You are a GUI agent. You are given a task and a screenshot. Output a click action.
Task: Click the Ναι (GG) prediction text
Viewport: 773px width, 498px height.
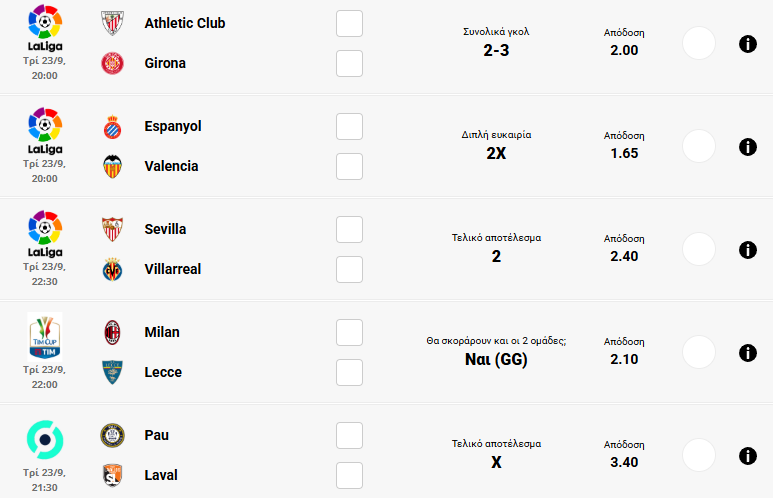(496, 359)
